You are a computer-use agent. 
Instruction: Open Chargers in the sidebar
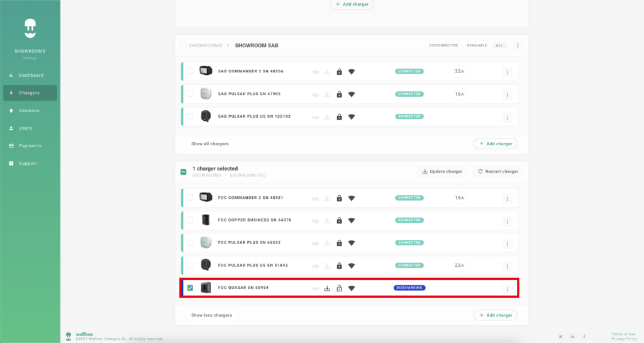coord(30,93)
